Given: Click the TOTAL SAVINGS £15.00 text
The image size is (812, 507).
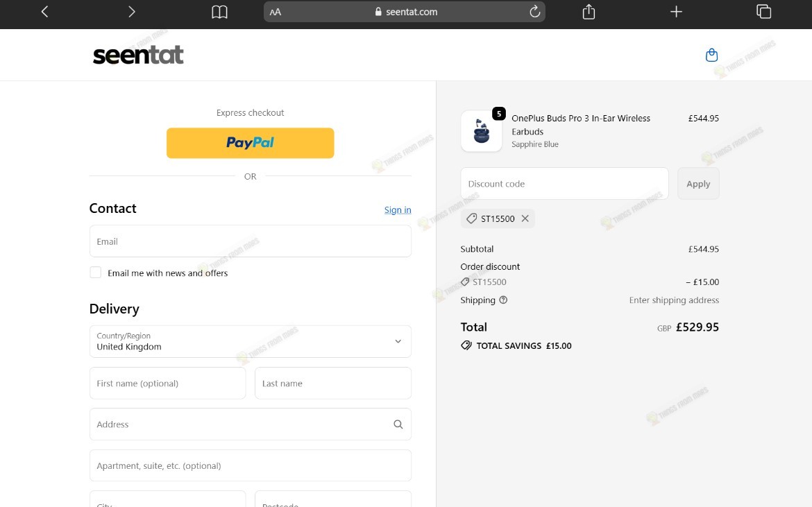Looking at the screenshot, I should (x=523, y=345).
